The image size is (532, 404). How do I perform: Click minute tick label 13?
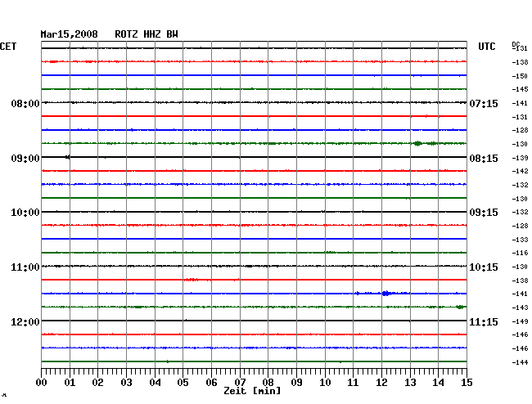[x=410, y=383]
